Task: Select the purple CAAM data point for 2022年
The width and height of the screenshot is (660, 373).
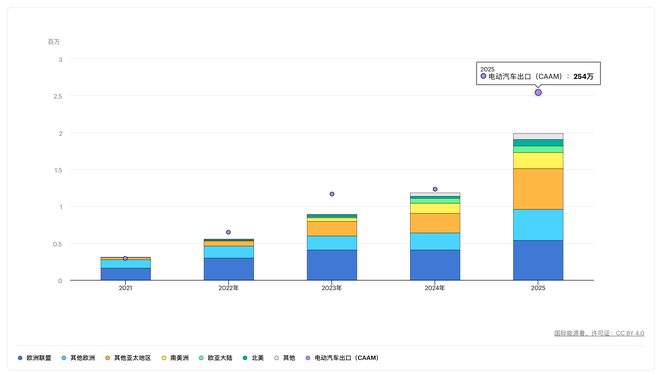Action: (x=228, y=232)
